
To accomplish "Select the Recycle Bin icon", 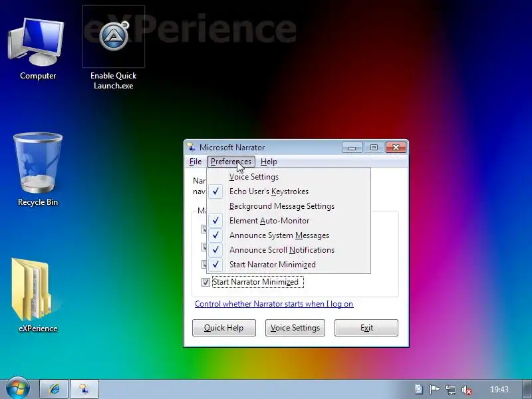I will tap(38, 170).
